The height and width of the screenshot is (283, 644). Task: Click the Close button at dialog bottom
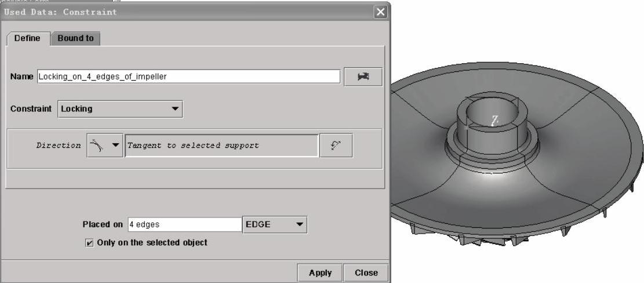366,273
